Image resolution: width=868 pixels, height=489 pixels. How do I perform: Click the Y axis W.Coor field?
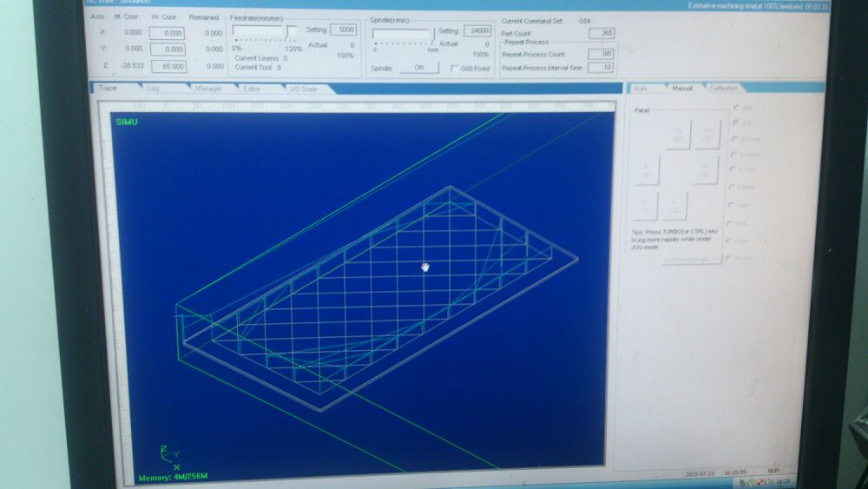(x=168, y=50)
